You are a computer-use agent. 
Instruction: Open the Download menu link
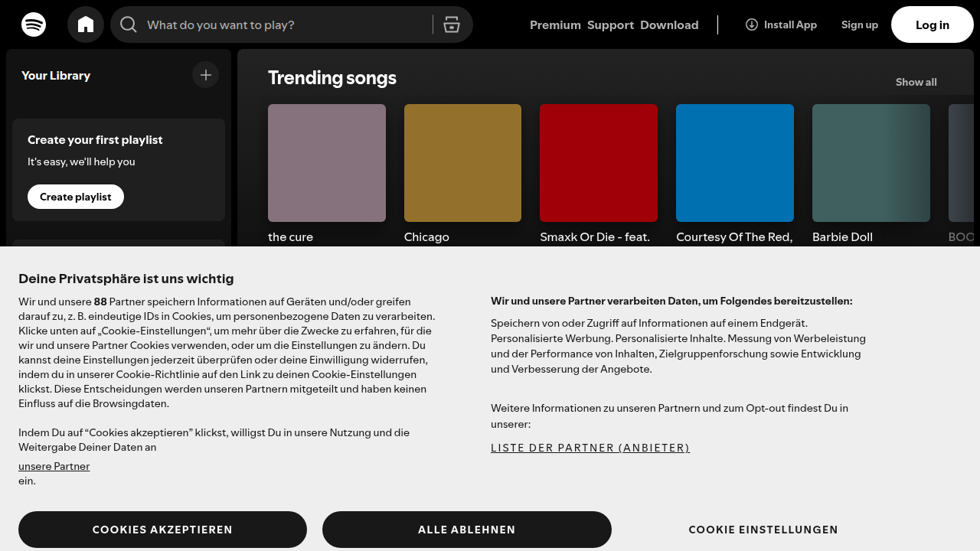click(x=669, y=25)
